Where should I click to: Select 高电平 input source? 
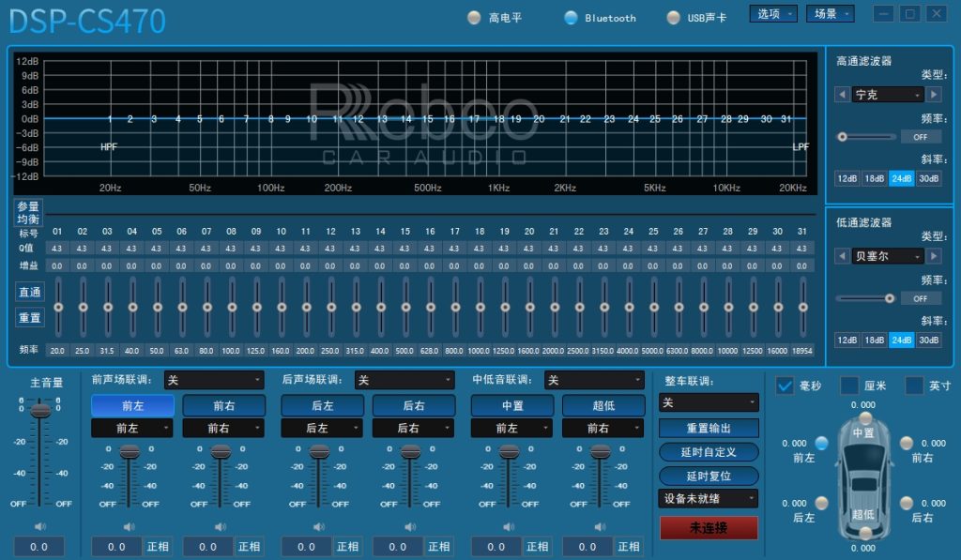(474, 18)
